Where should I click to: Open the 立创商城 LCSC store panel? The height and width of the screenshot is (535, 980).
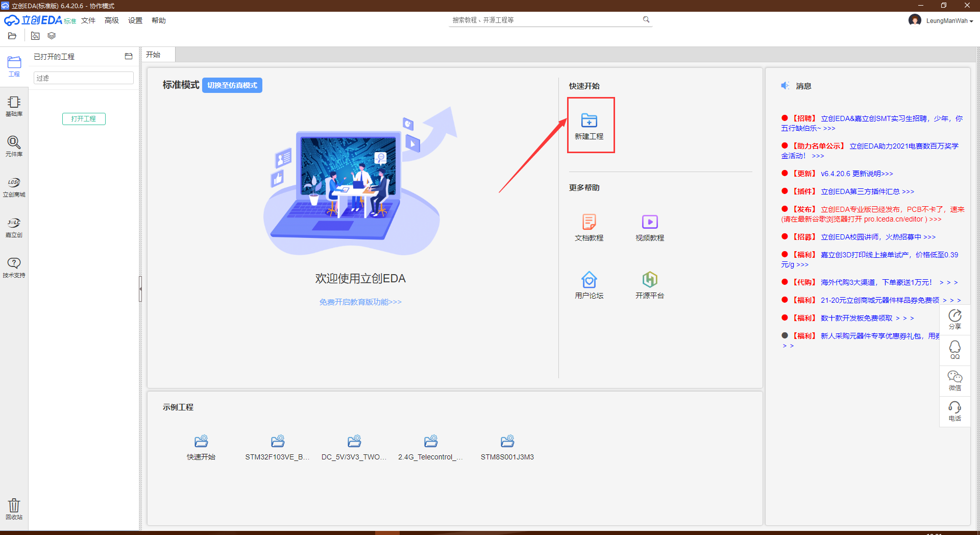[14, 187]
